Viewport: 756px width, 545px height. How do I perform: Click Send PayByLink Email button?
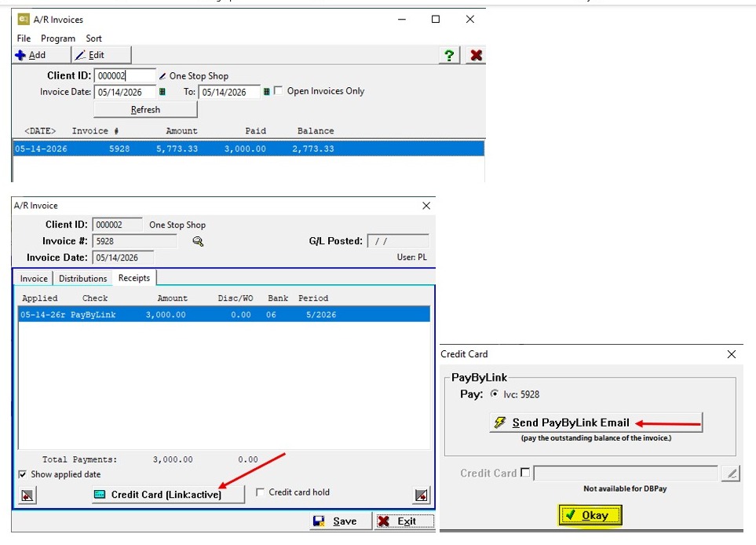(x=596, y=422)
